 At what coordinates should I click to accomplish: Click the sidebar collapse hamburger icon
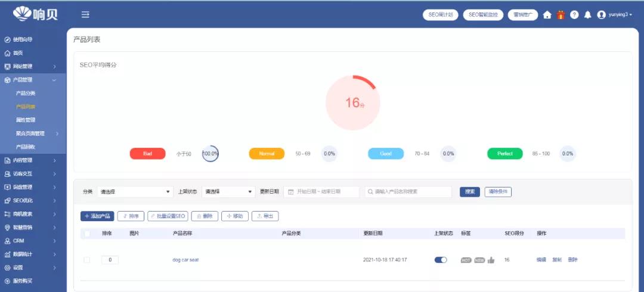tap(85, 14)
